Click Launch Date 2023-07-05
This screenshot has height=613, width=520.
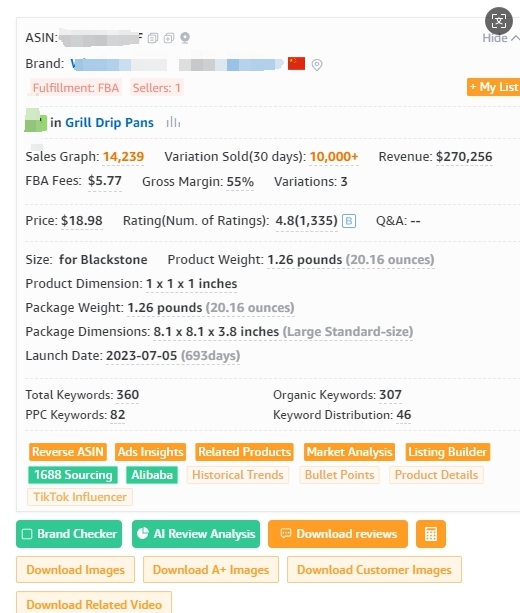click(142, 356)
